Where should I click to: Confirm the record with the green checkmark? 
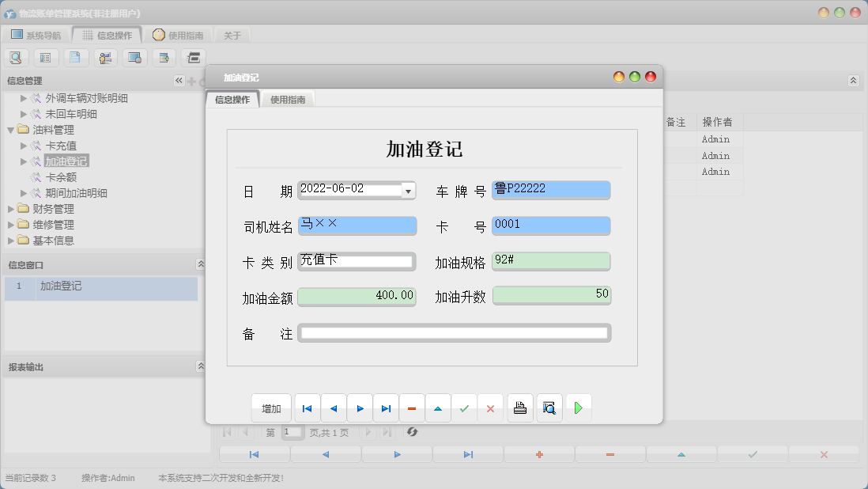point(464,407)
